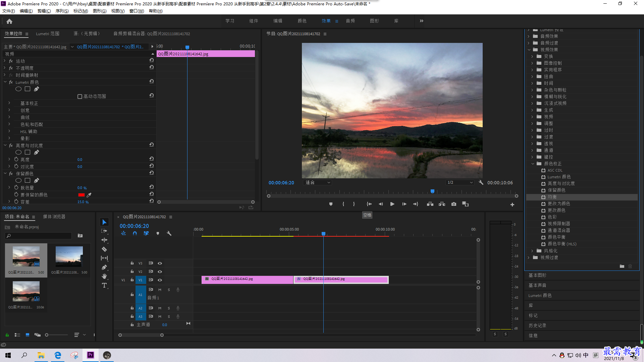Click Mark In bracket button
Viewport: 644px width, 362px height.
[343, 204]
